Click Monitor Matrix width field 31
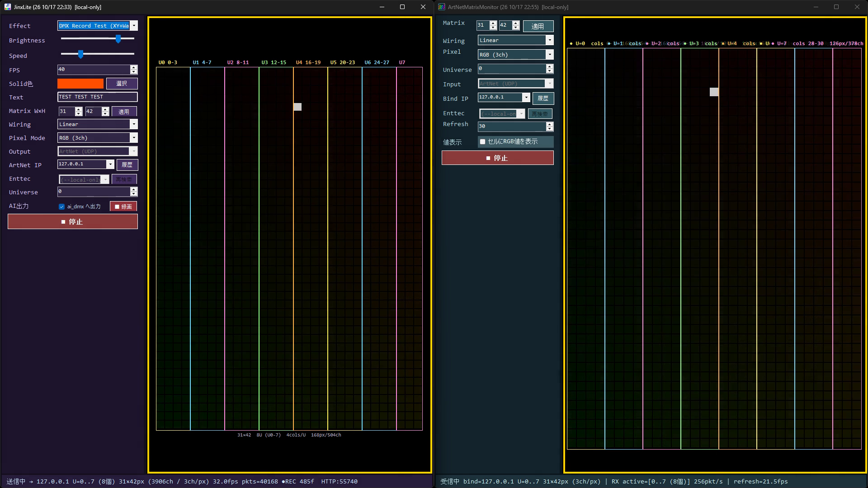868x488 pixels. 483,25
